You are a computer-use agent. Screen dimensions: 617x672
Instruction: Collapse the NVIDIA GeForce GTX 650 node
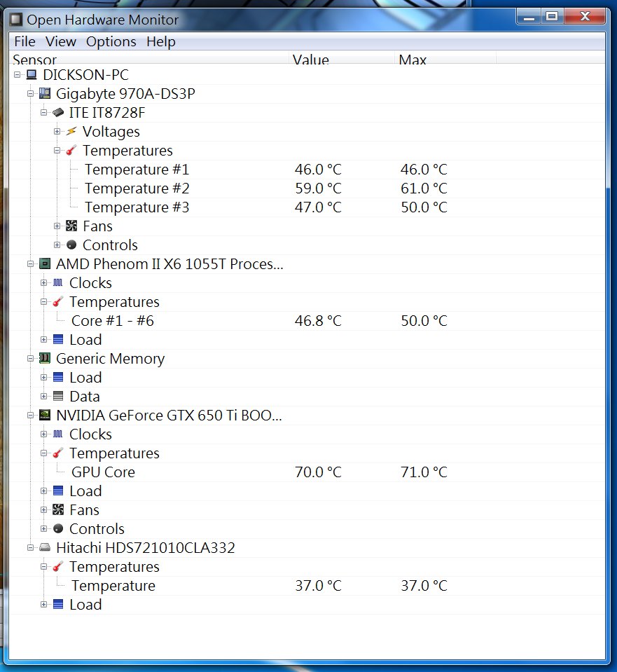pyautogui.click(x=30, y=415)
